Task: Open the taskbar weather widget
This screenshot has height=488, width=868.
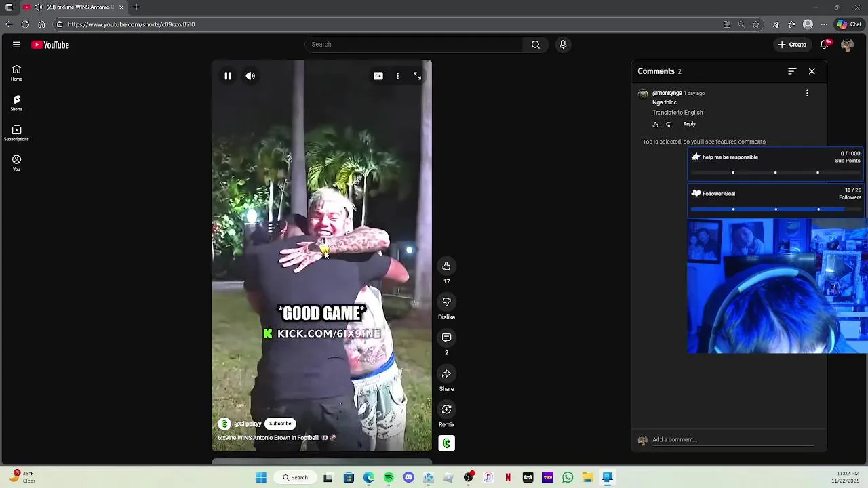Action: 22,477
